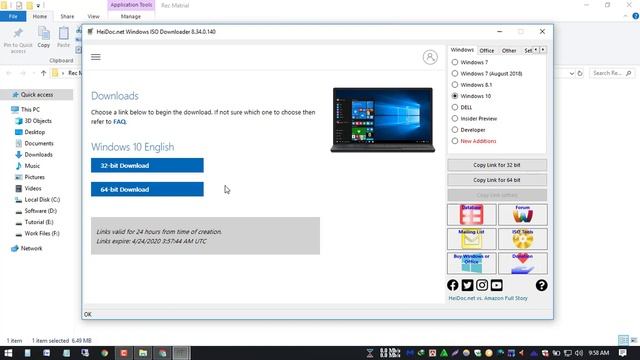Screen dimensions: 640x360
Task: Click the Up arrow in Explorer navigation
Action: point(43,73)
